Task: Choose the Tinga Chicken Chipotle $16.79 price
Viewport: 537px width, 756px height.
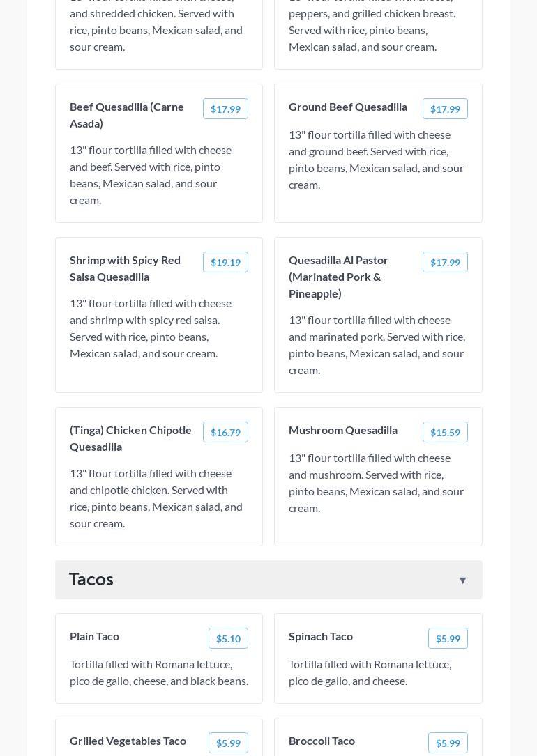Action: (x=225, y=432)
